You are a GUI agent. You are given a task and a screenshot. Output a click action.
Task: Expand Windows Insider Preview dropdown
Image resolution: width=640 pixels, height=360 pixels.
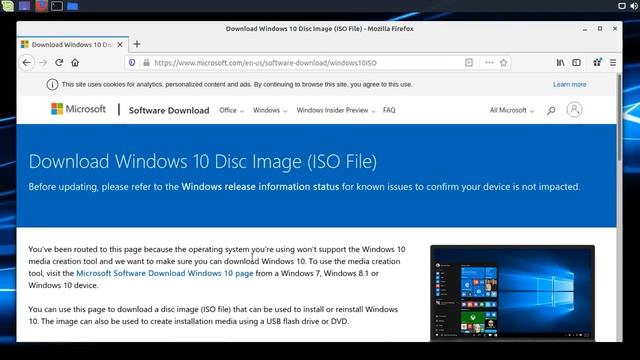tap(336, 110)
